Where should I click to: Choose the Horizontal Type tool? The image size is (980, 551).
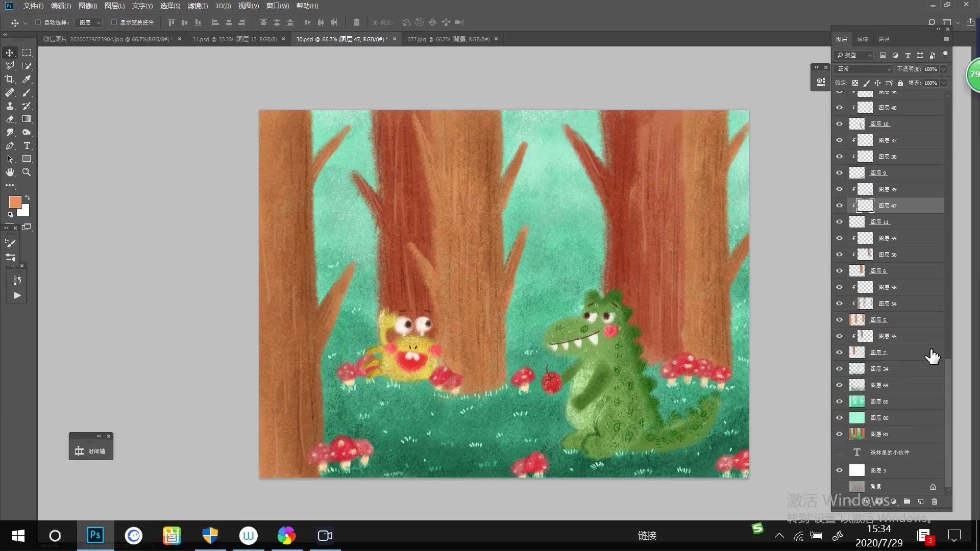(27, 145)
